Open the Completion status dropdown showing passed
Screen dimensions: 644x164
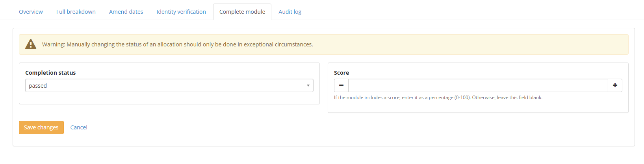[x=169, y=85]
